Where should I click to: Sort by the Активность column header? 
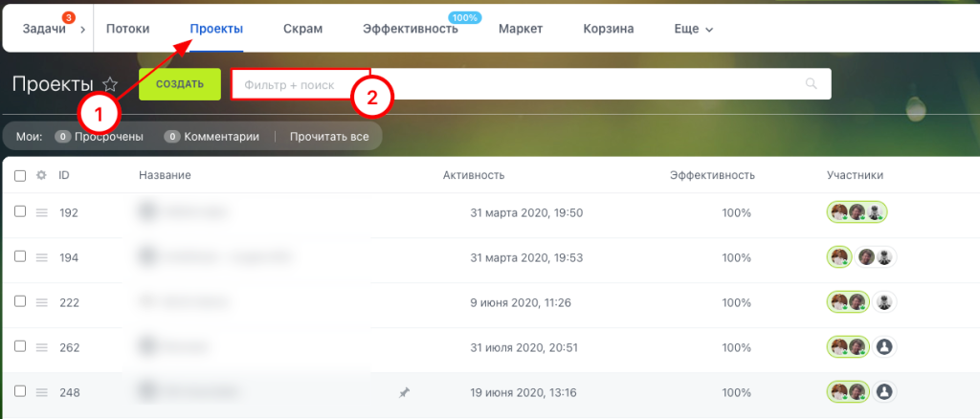473,175
